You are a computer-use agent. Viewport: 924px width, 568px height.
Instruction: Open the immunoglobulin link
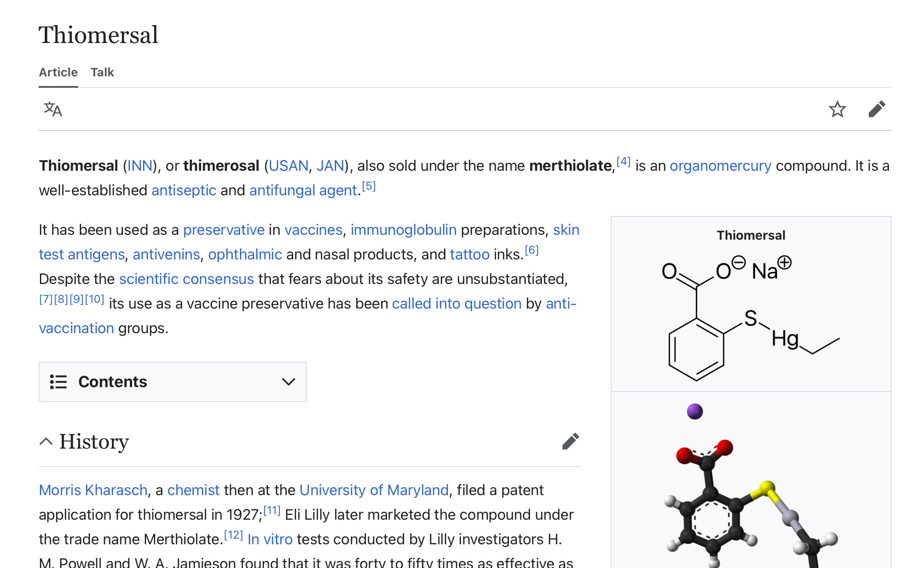pyautogui.click(x=403, y=230)
